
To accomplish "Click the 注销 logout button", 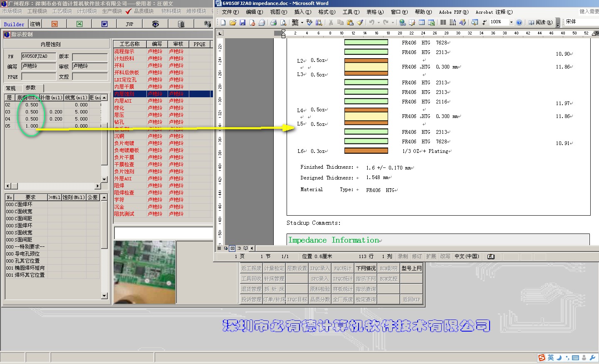I will coord(35,24).
